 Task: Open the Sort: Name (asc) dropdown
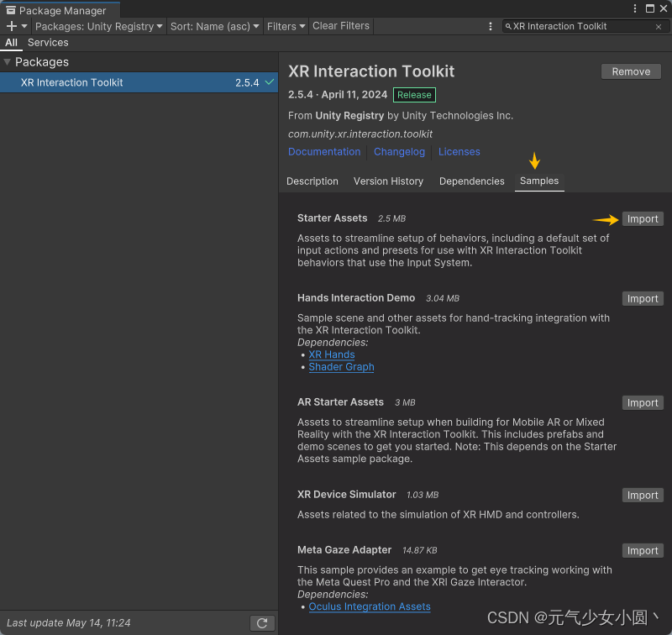[x=215, y=26]
